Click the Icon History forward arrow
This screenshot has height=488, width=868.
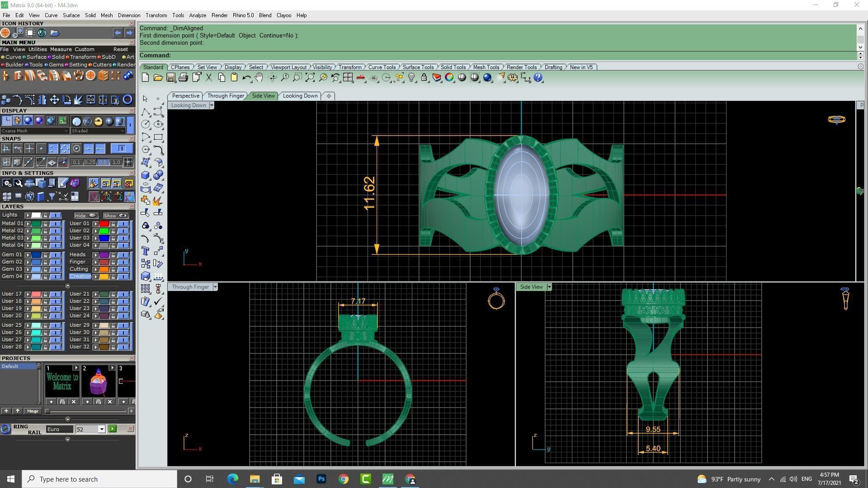(x=129, y=33)
